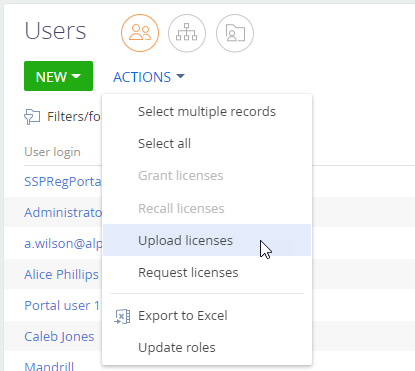Image resolution: width=415 pixels, height=371 pixels.
Task: Click the Excel icon beside Export to Excel
Action: pyautogui.click(x=122, y=316)
